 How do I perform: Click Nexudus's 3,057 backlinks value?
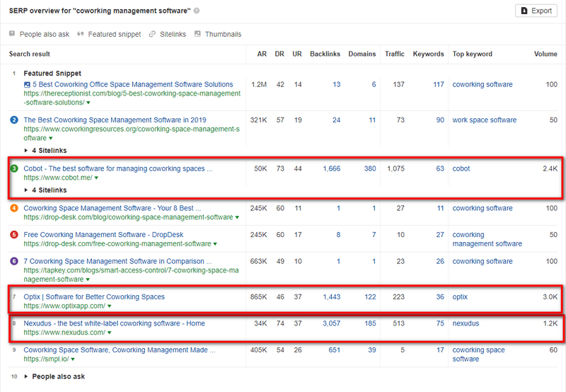tap(331, 323)
